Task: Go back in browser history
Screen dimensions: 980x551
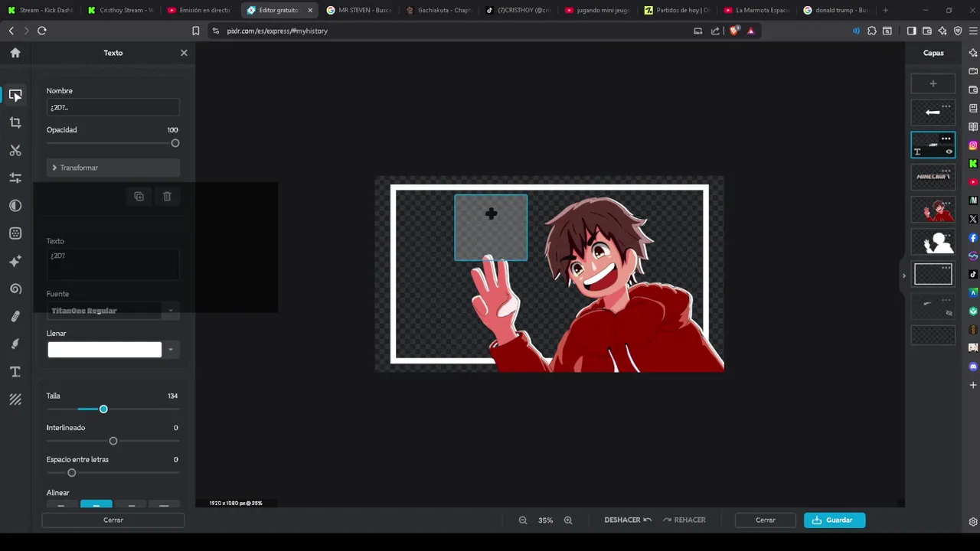Action: [11, 31]
